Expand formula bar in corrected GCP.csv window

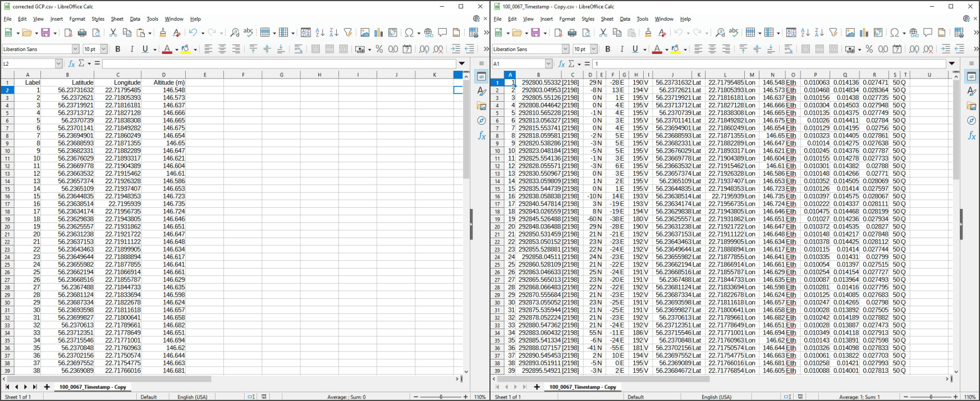point(462,63)
